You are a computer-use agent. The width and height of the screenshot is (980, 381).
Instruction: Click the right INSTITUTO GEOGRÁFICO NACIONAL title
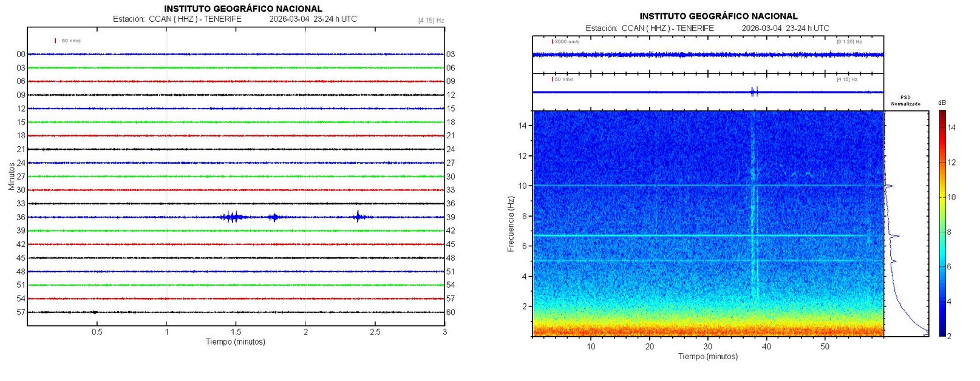(718, 16)
